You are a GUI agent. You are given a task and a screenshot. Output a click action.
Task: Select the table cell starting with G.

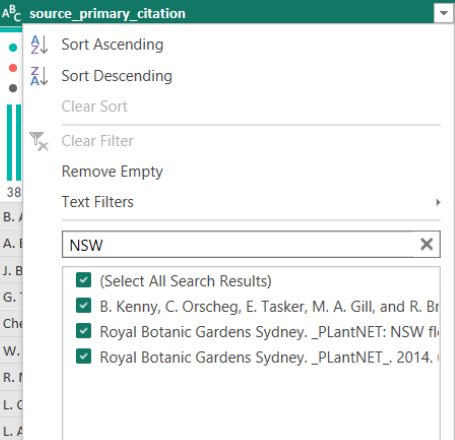[x=11, y=297]
